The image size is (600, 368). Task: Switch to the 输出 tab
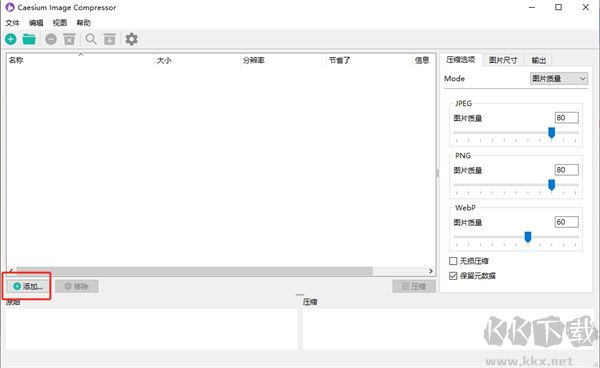pyautogui.click(x=539, y=60)
